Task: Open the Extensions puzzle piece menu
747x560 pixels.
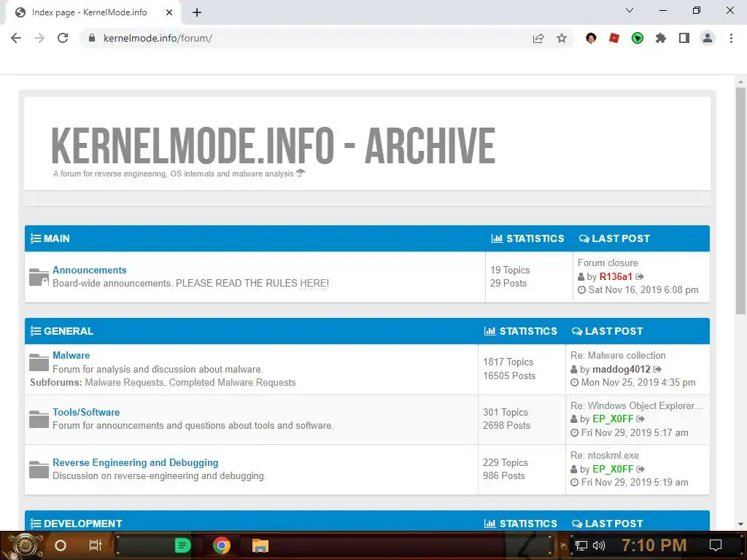Action: [x=661, y=38]
